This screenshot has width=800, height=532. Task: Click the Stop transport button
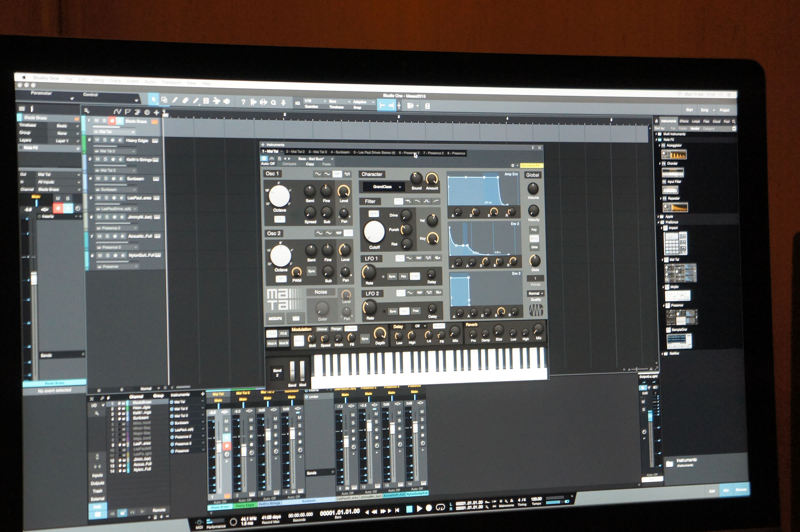click(x=409, y=509)
